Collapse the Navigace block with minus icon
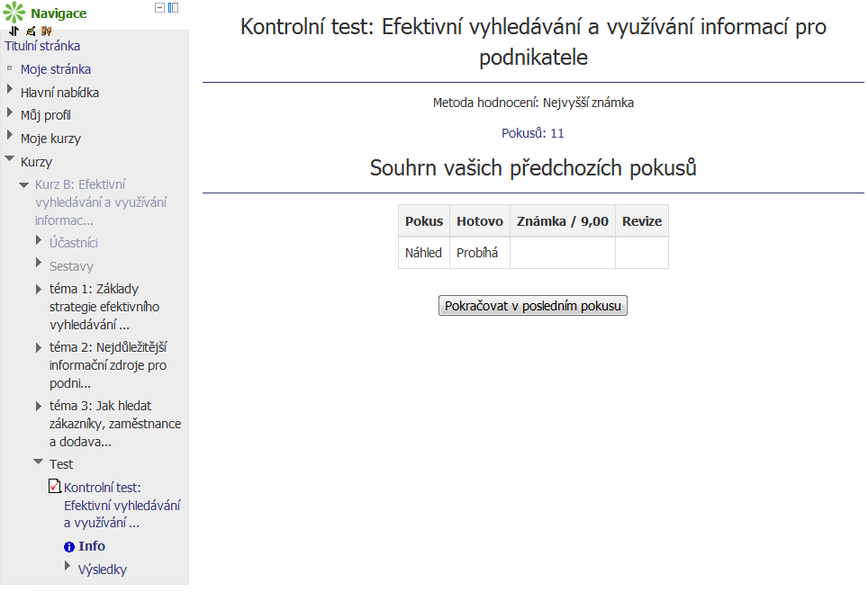 point(159,8)
